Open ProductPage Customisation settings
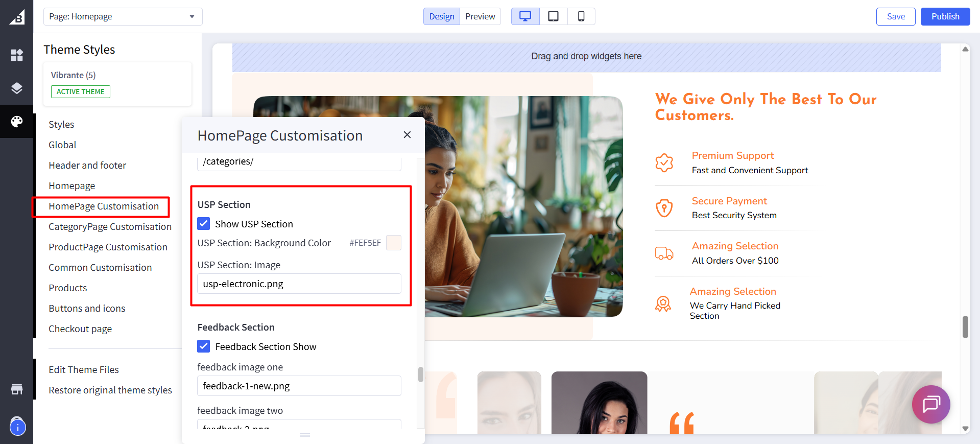The width and height of the screenshot is (980, 444). pos(108,247)
